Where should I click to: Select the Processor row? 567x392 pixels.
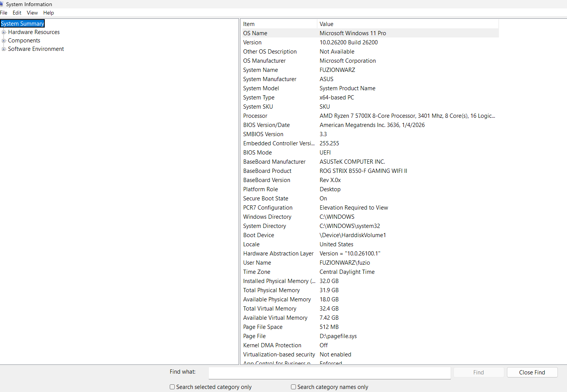point(370,116)
